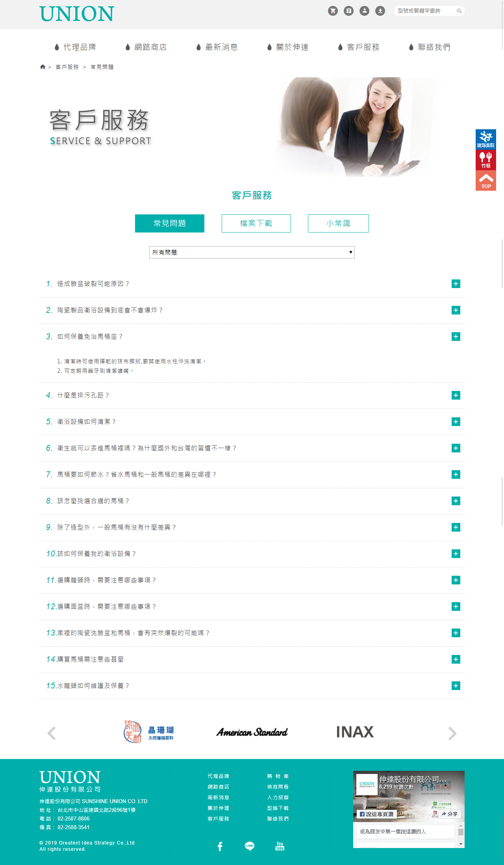Open the coral powder brand logo
This screenshot has width=504, height=865.
point(149,732)
